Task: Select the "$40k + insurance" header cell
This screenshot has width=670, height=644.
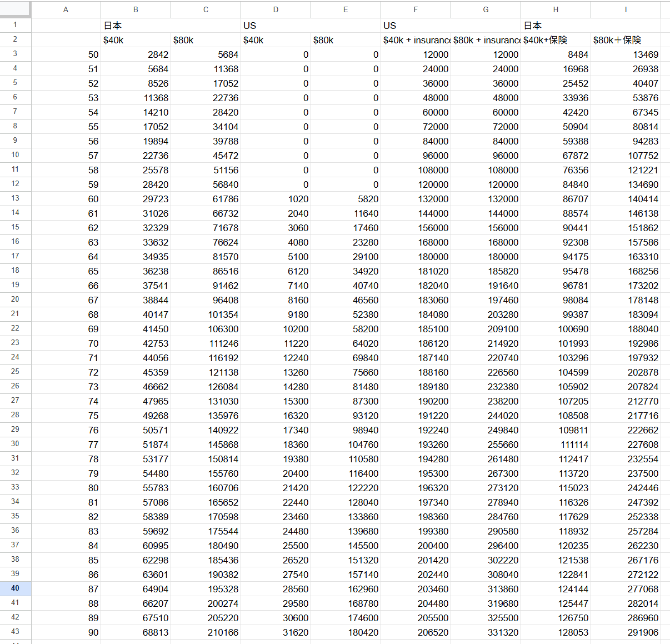Action: [416, 40]
